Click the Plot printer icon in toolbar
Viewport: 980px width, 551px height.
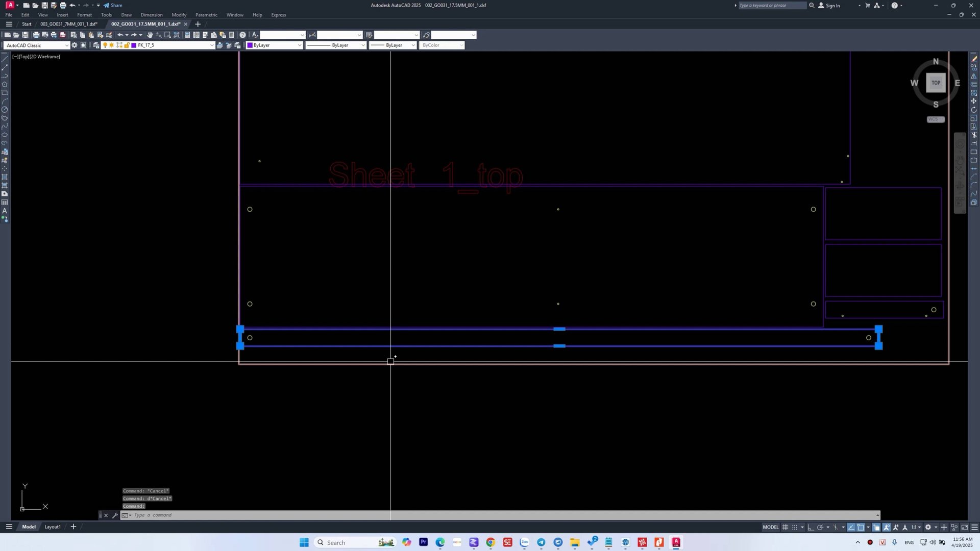[36, 35]
